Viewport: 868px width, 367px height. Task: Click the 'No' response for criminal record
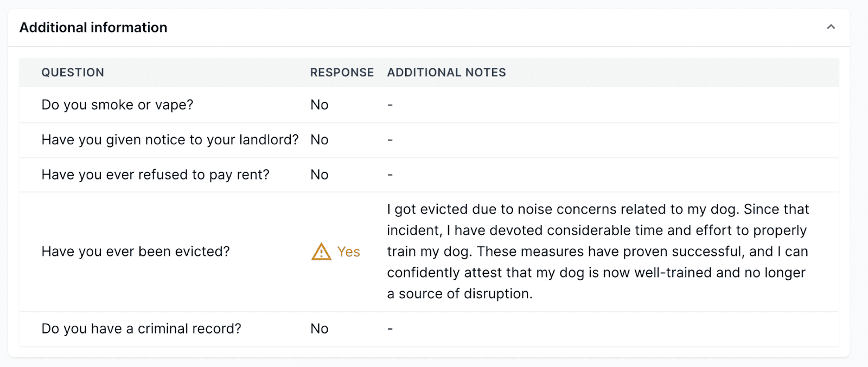pos(320,329)
